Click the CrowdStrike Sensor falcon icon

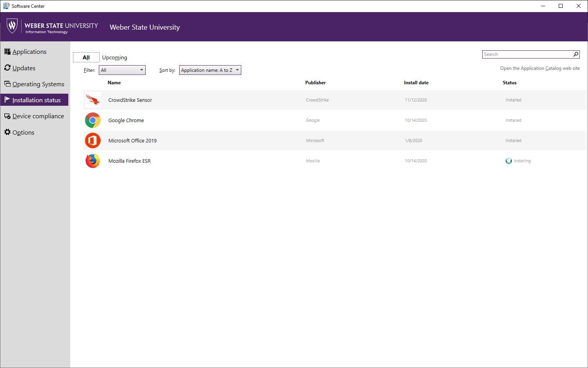point(93,100)
